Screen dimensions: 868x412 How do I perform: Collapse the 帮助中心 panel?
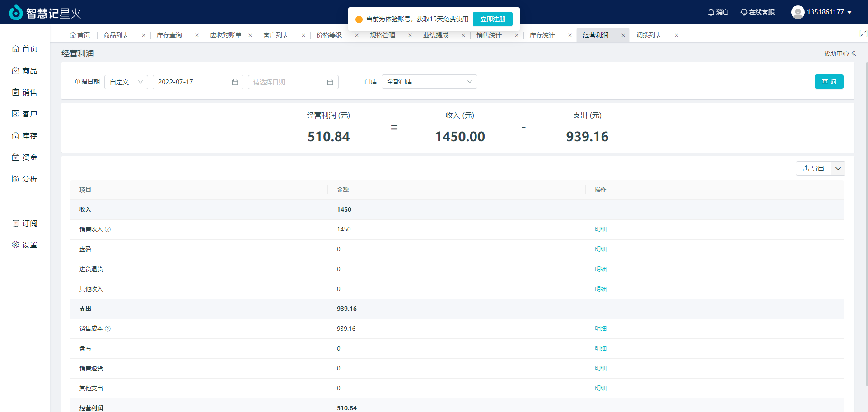(x=854, y=53)
